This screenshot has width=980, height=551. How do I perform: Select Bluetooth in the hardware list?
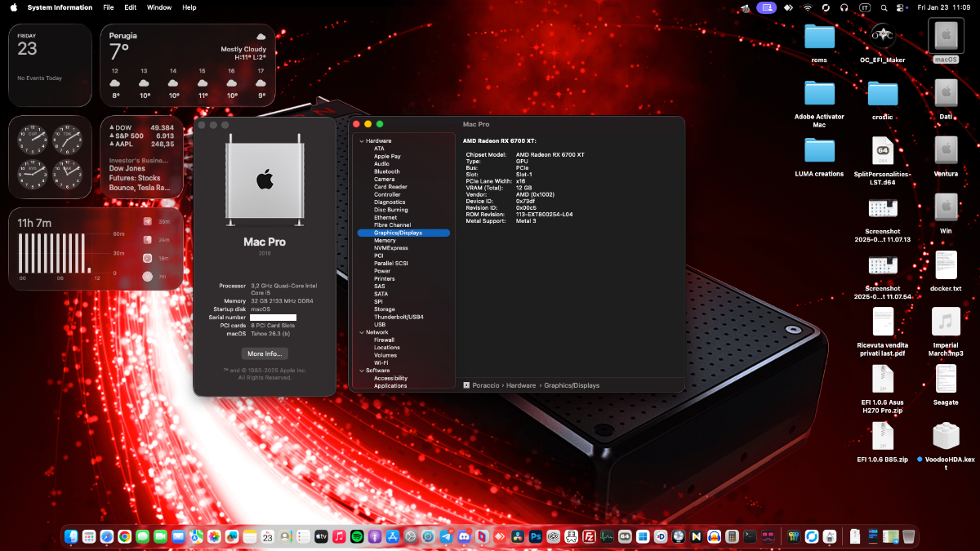click(x=387, y=171)
